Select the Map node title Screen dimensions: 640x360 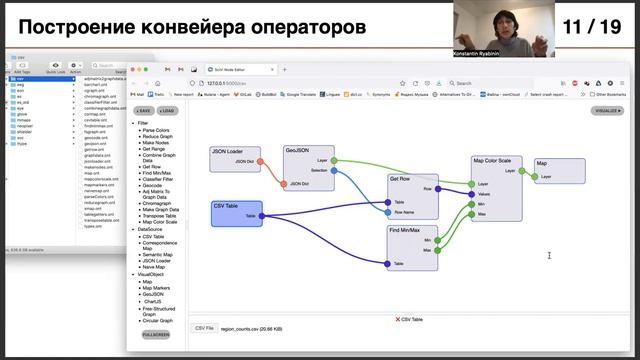click(x=541, y=163)
